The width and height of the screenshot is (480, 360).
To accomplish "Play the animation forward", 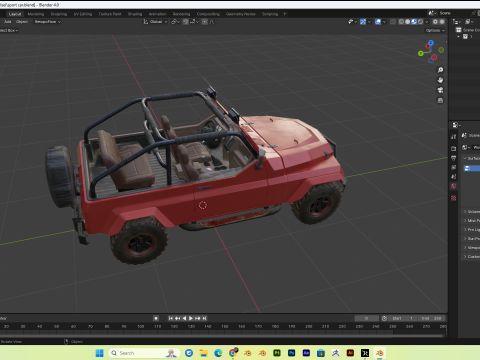I will pos(191,318).
